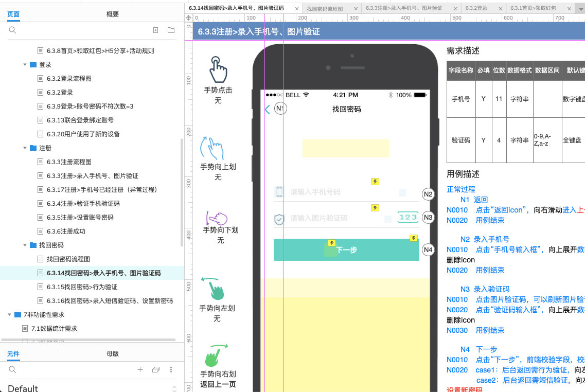
Task: Click the 下一步 button in the mockup
Action: (346, 250)
